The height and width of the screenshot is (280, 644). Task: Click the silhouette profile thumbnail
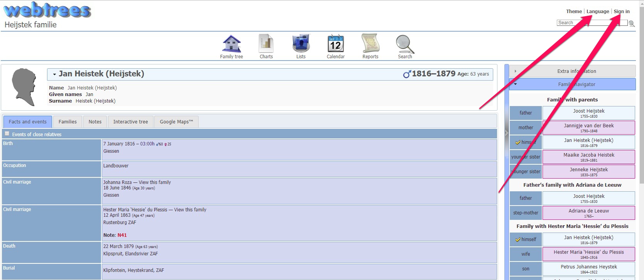tap(24, 87)
